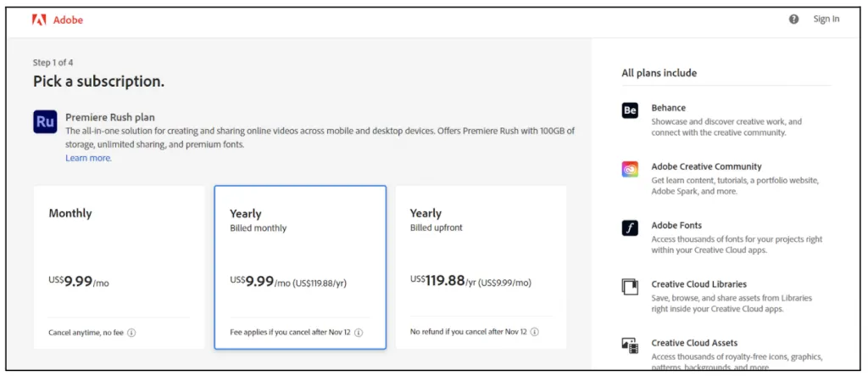Click the Creative Cloud Libraries icon
The width and height of the screenshot is (868, 376).
(x=630, y=287)
